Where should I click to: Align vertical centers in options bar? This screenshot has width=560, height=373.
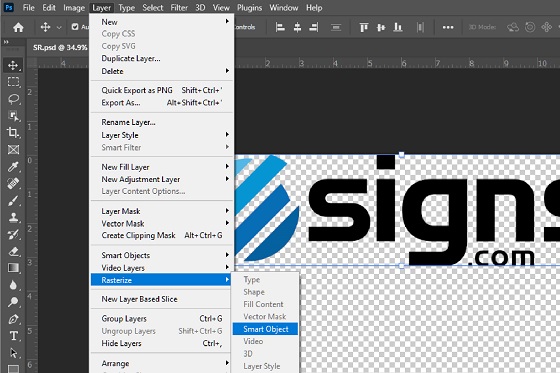coord(381,27)
